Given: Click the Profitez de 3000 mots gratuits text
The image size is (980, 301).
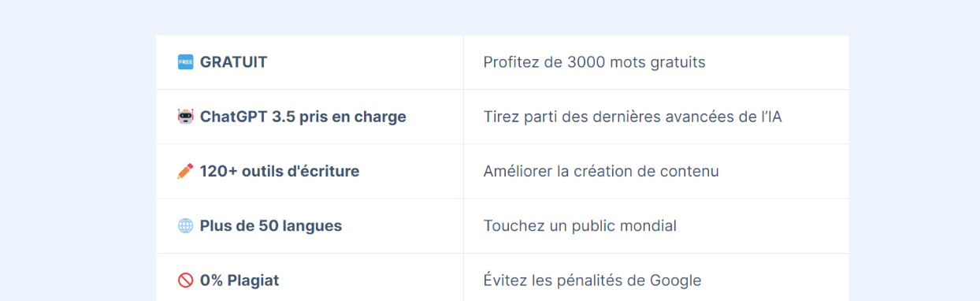Looking at the screenshot, I should coord(595,62).
